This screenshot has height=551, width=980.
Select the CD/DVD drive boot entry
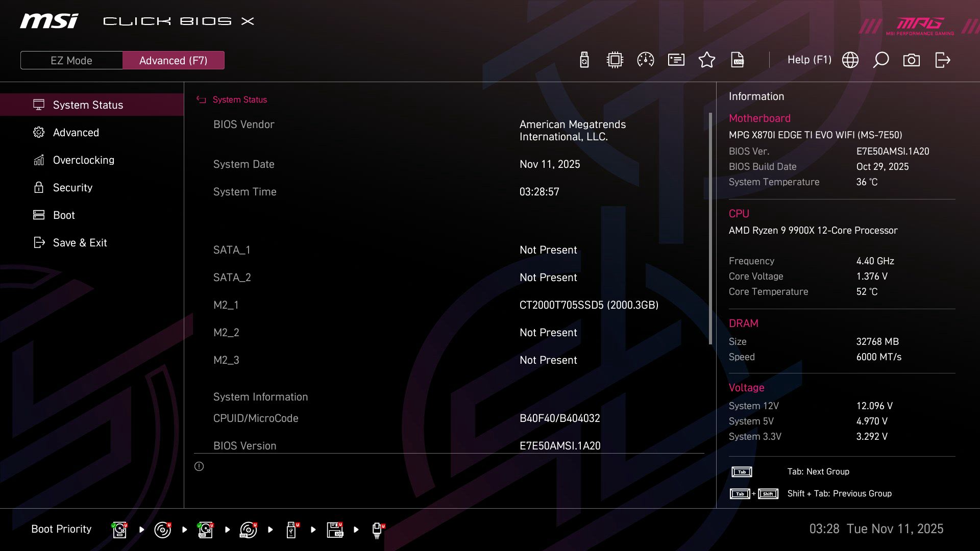162,529
